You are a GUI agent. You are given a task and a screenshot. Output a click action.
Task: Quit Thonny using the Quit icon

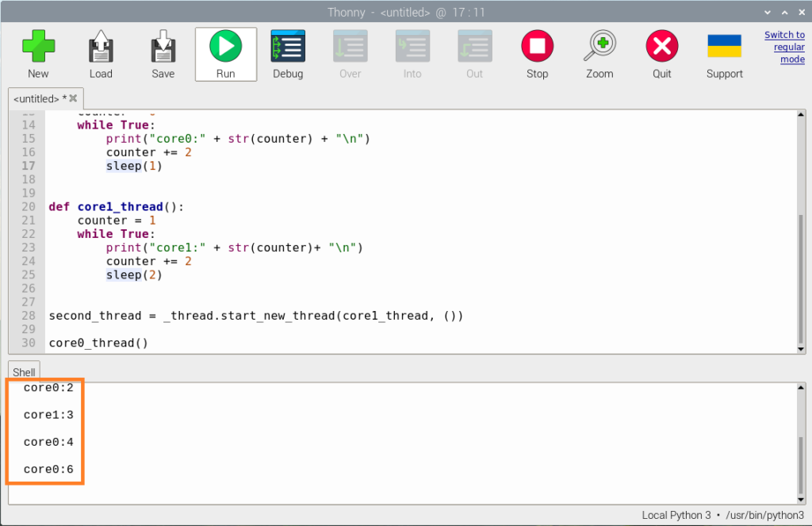(661, 54)
